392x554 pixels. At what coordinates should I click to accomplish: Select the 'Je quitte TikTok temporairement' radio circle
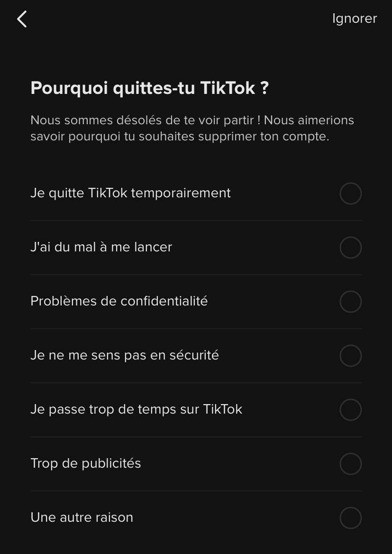coord(350,194)
